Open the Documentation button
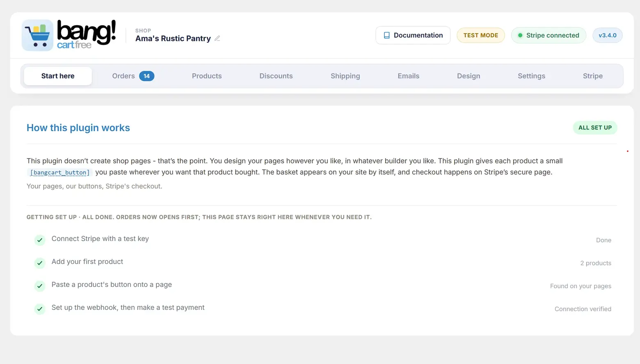The image size is (640, 364). [413, 35]
